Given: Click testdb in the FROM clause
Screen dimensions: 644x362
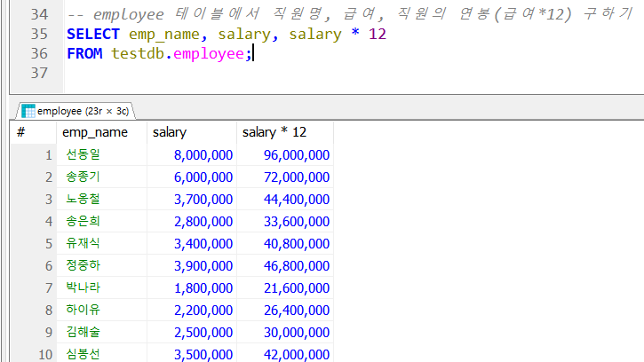Looking at the screenshot, I should click(x=138, y=54).
